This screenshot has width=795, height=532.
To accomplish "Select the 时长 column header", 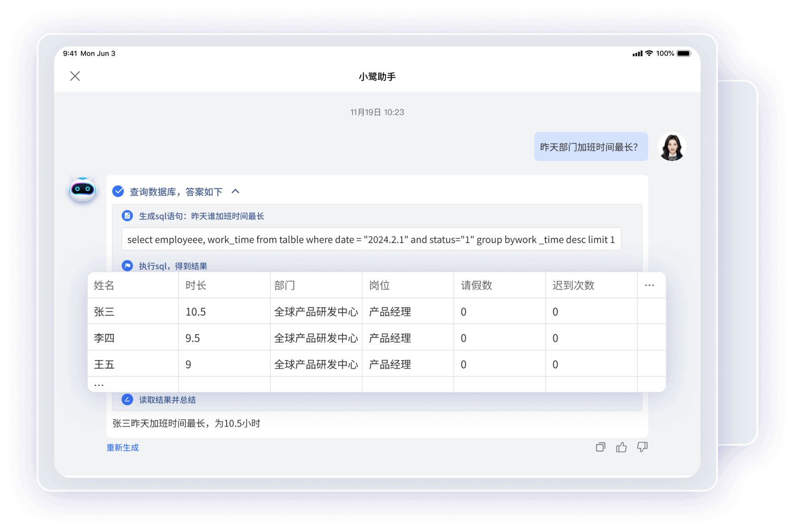I will tap(196, 285).
